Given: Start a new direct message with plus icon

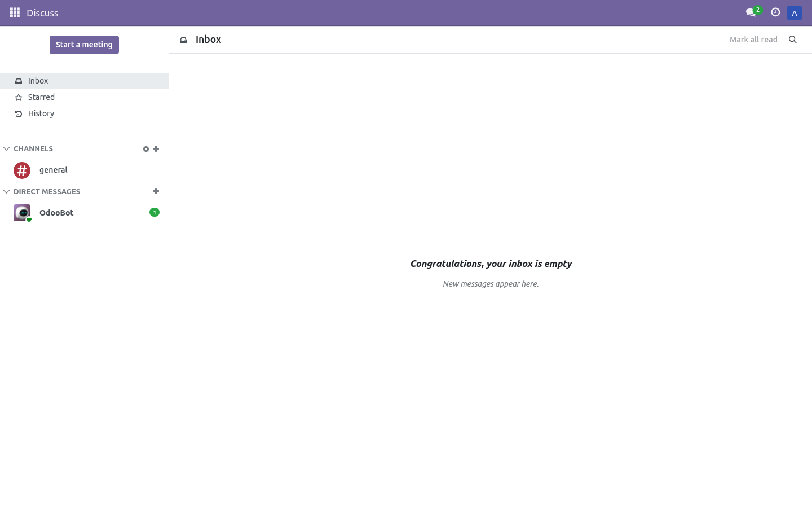Looking at the screenshot, I should point(156,191).
